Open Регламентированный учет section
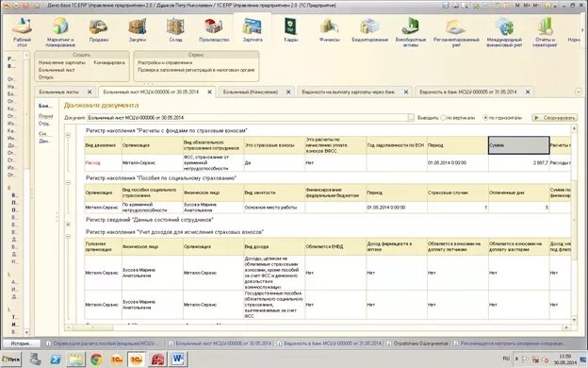 [x=456, y=32]
